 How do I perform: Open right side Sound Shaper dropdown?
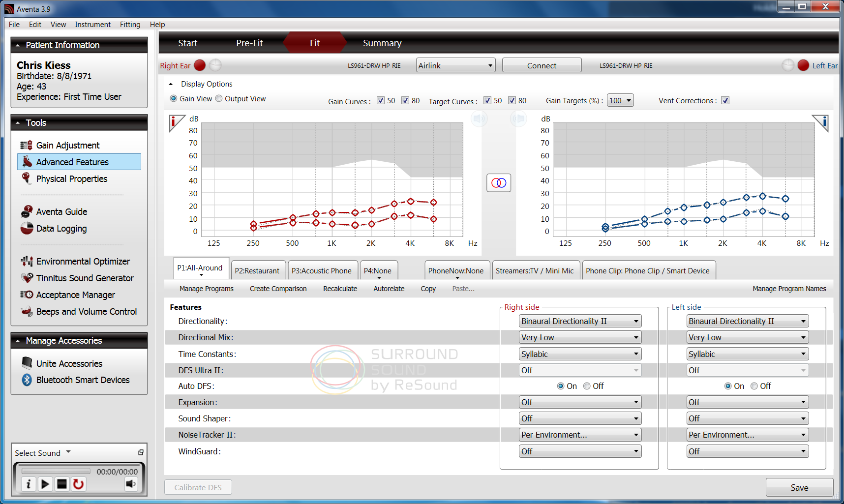580,418
